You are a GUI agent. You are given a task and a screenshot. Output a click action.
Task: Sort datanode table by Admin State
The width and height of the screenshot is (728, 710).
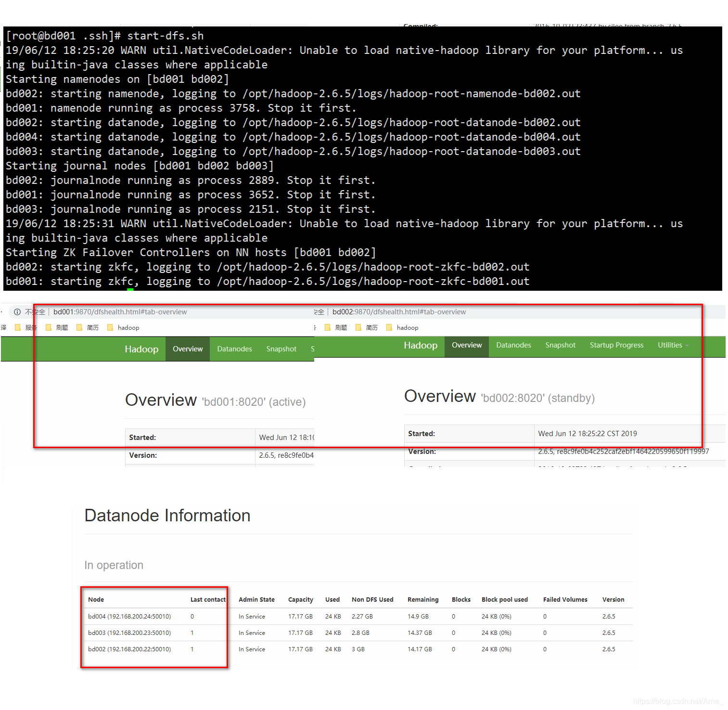[x=256, y=600]
